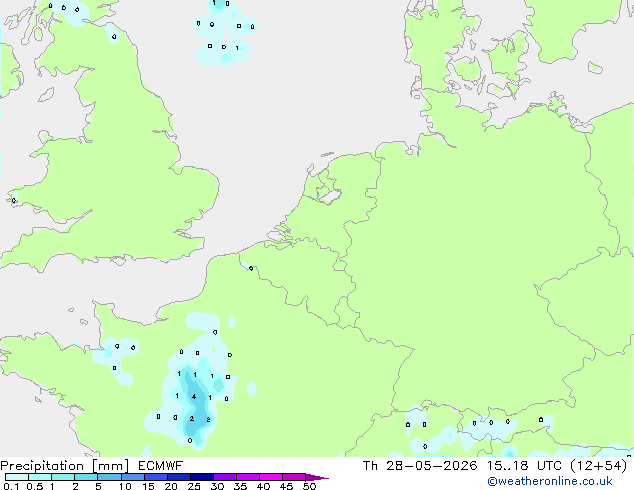Click the date 'Th 28-05-2026'

[x=420, y=466]
